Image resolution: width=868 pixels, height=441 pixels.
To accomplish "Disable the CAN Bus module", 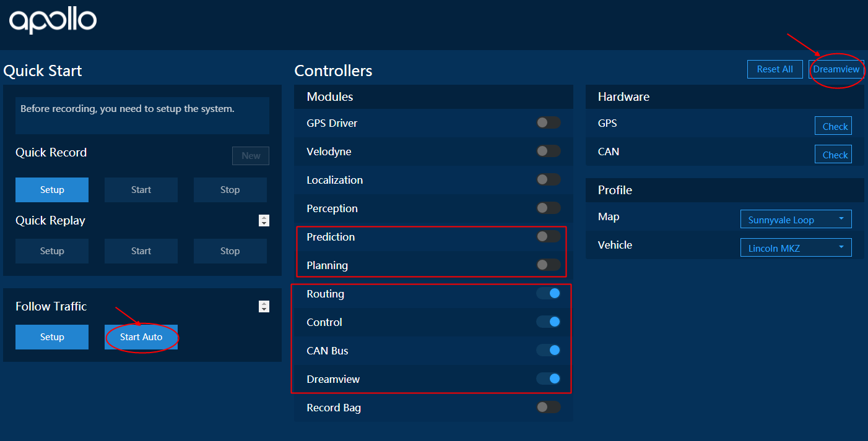I will pyautogui.click(x=549, y=350).
